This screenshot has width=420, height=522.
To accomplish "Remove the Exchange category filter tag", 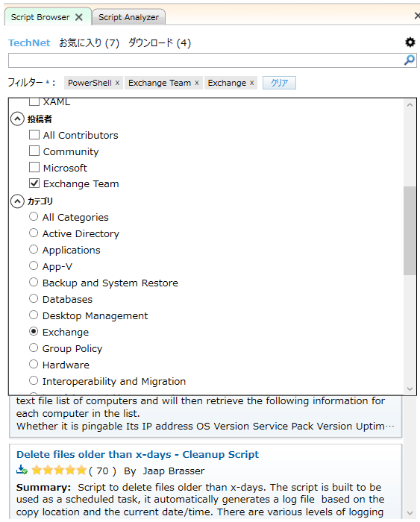I will tap(252, 83).
